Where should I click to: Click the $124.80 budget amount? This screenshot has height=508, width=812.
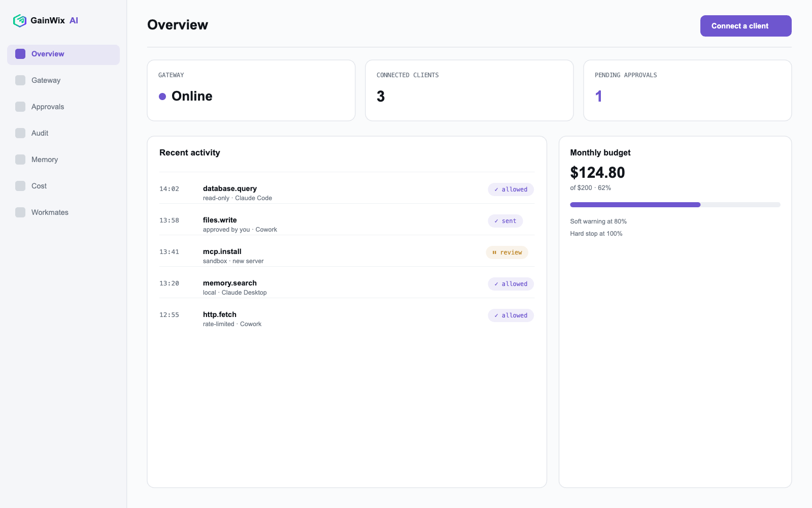coord(597,173)
